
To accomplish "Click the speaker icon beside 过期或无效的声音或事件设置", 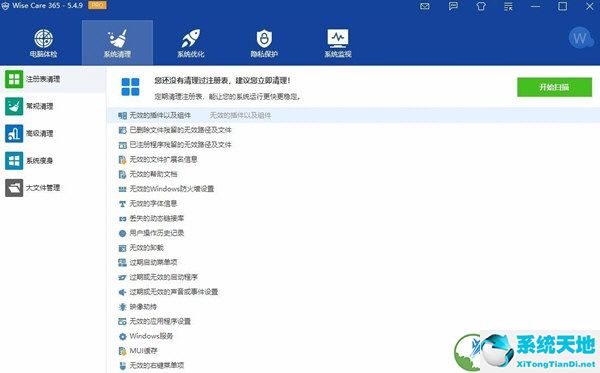I will (x=122, y=292).
